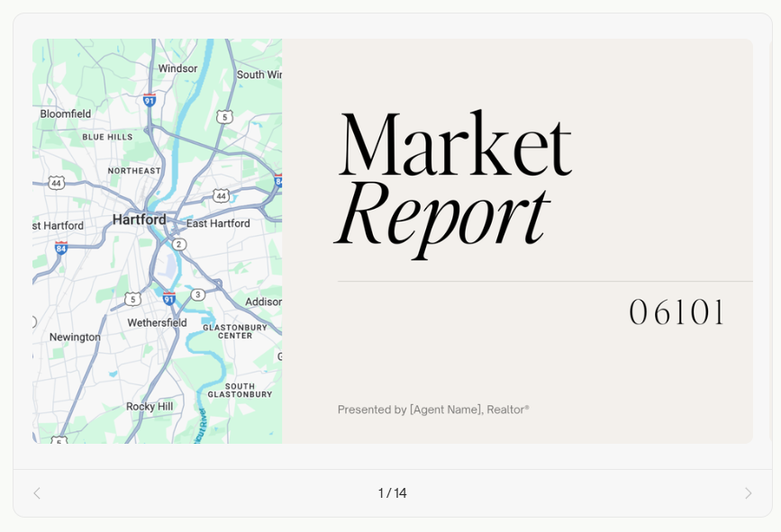Click the right navigation chevron

pos(748,492)
